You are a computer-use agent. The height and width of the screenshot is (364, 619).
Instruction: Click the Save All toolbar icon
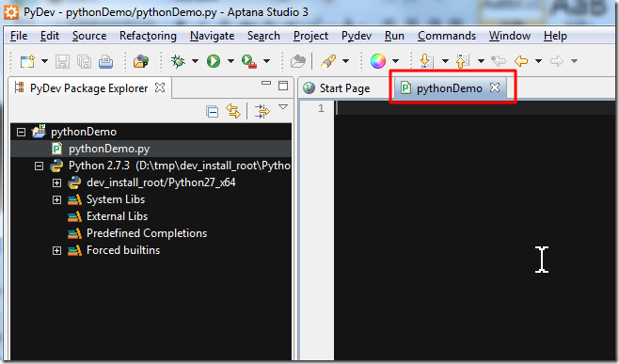point(84,61)
